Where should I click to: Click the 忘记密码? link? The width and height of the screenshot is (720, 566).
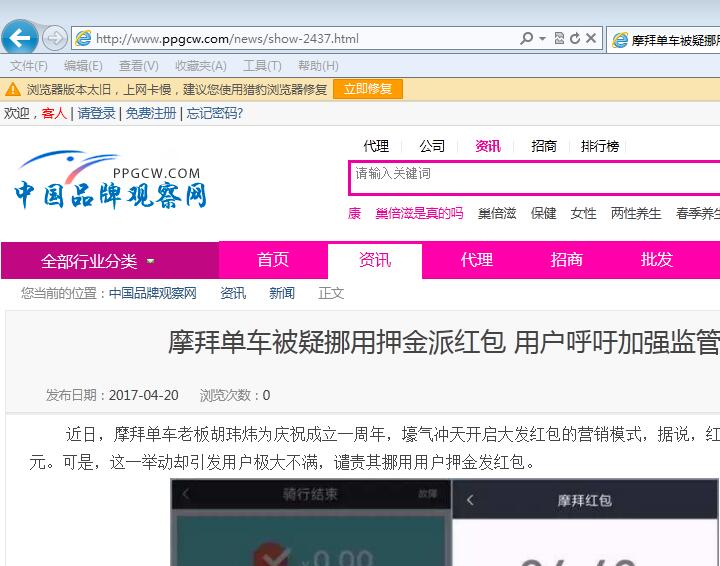tap(214, 113)
